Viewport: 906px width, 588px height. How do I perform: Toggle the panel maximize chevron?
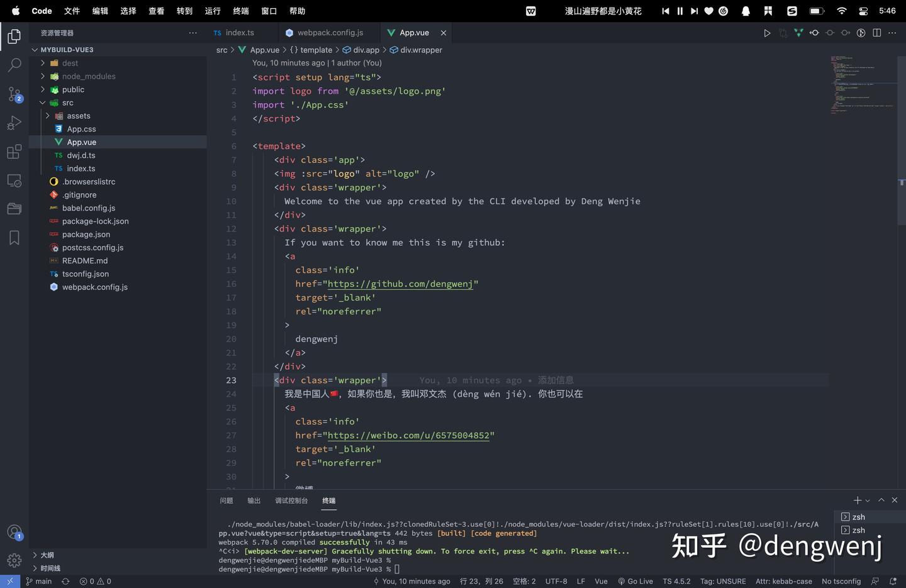tap(881, 500)
